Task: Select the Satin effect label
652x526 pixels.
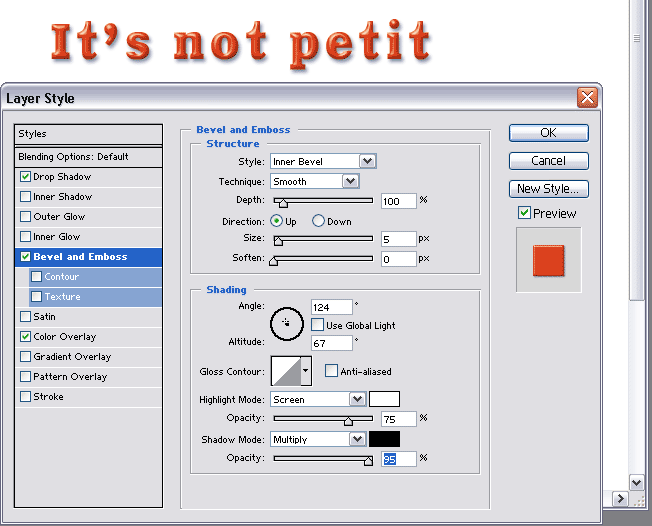Action: 44,316
